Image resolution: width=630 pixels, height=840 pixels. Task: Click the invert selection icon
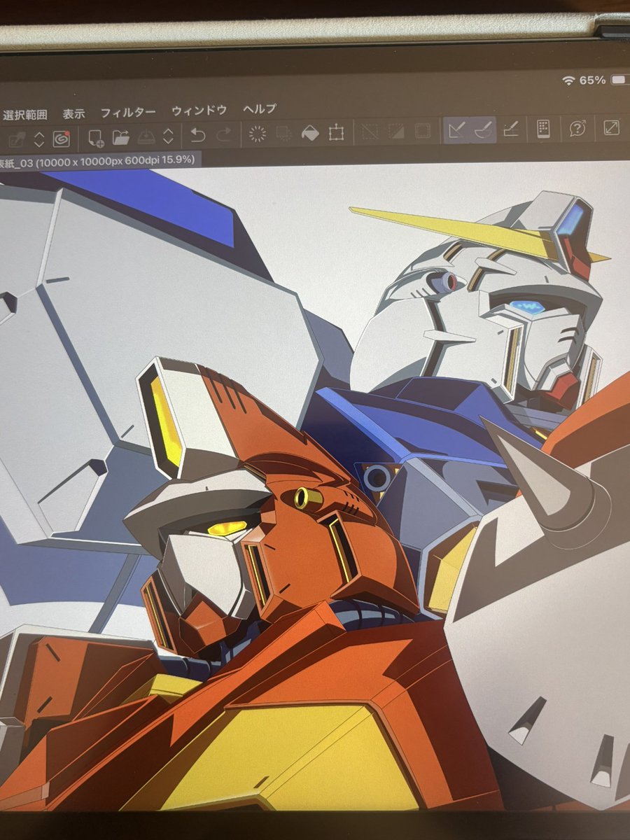[x=396, y=131]
